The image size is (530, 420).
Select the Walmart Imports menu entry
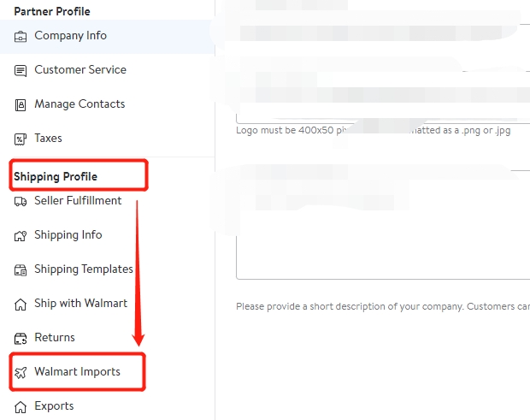pos(77,371)
